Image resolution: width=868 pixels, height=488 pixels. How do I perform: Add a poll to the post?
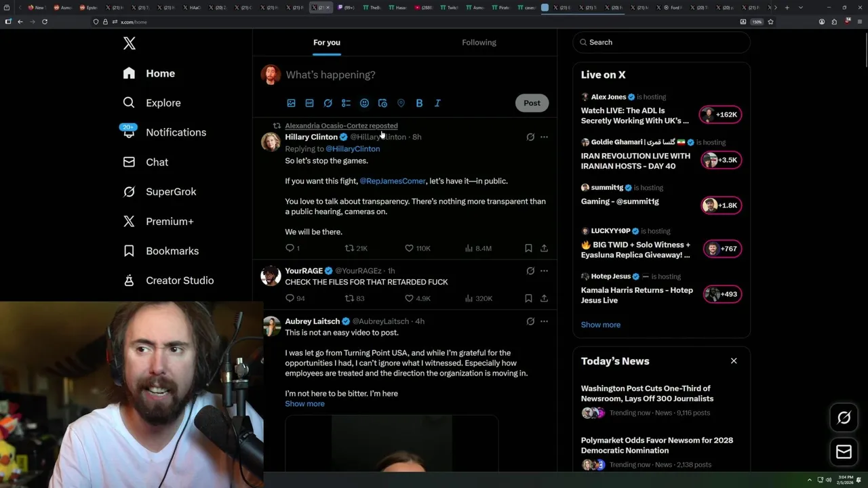coord(346,103)
